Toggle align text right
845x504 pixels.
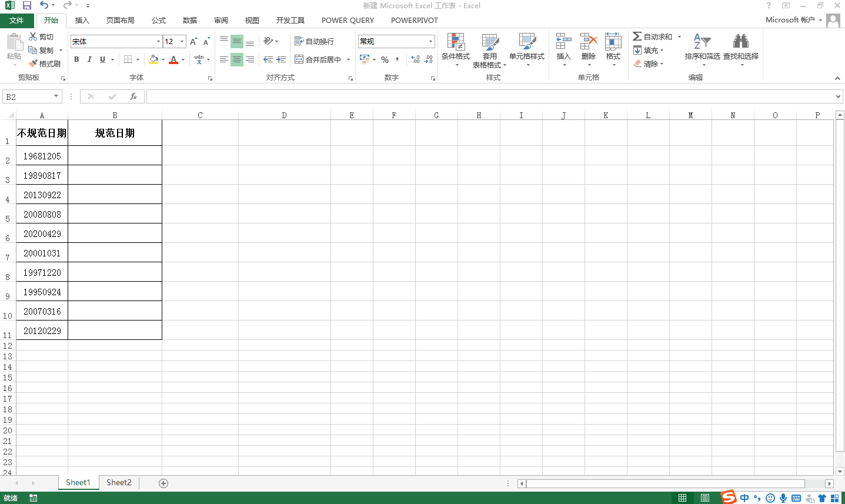(x=250, y=59)
